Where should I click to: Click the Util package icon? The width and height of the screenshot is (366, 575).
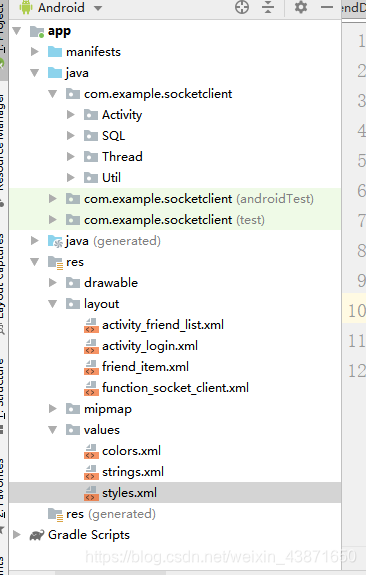pos(91,178)
